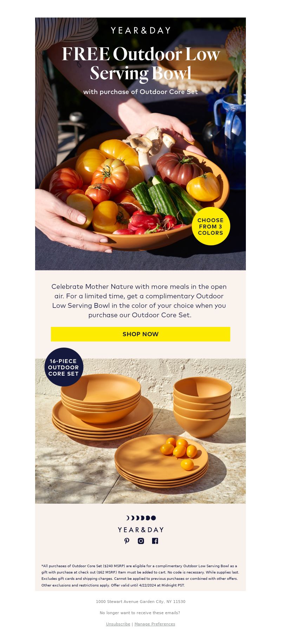This screenshot has width=281, height=644.
Task: Click the 'Celebrate Mother Nature' paragraph text
Action: 139,301
